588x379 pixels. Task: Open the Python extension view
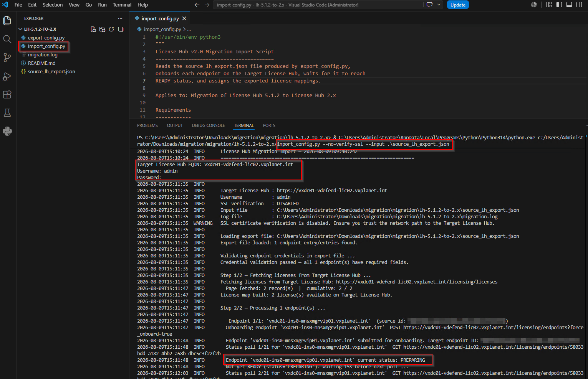(x=7, y=131)
